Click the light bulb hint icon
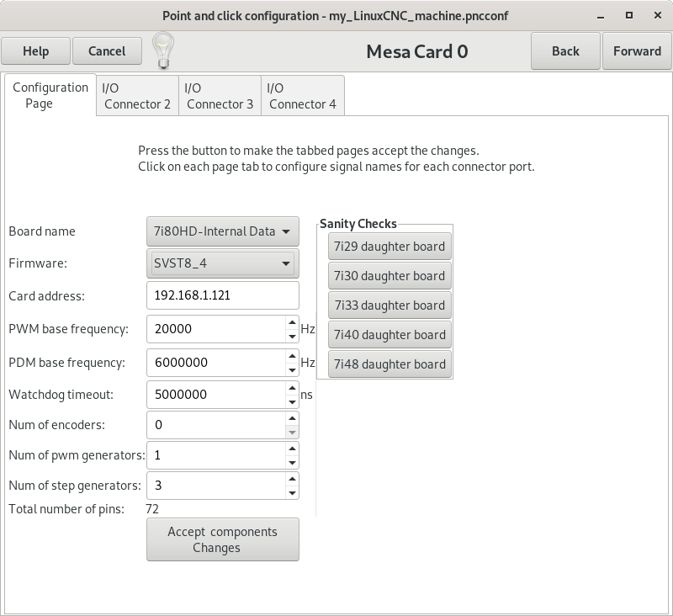Image resolution: width=673 pixels, height=616 pixels. 163,50
